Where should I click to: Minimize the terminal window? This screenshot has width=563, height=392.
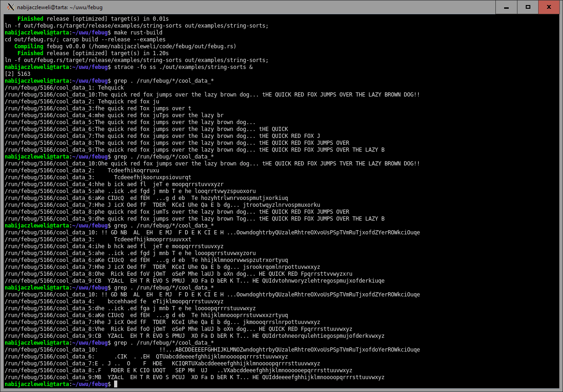click(506, 7)
